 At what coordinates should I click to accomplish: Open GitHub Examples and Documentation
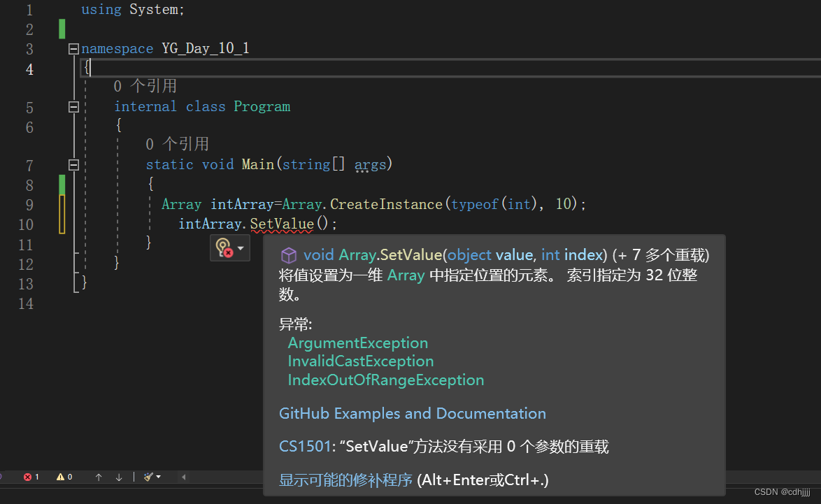coord(412,413)
